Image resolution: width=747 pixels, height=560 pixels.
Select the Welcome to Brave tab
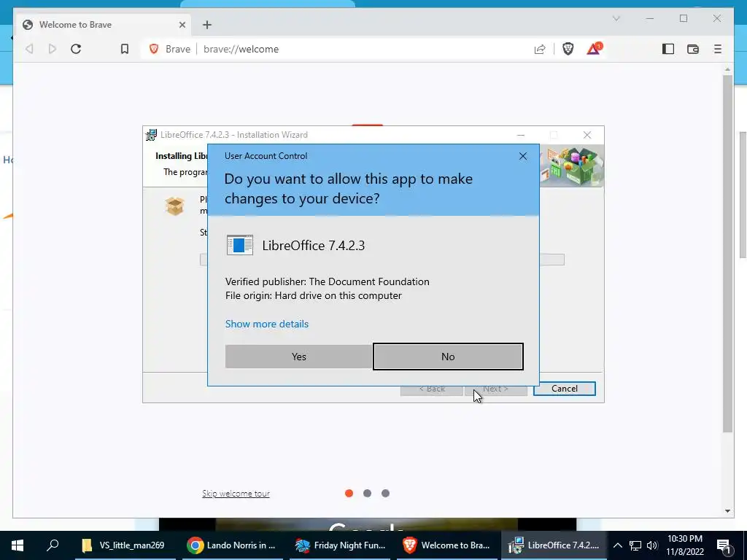coord(103,25)
